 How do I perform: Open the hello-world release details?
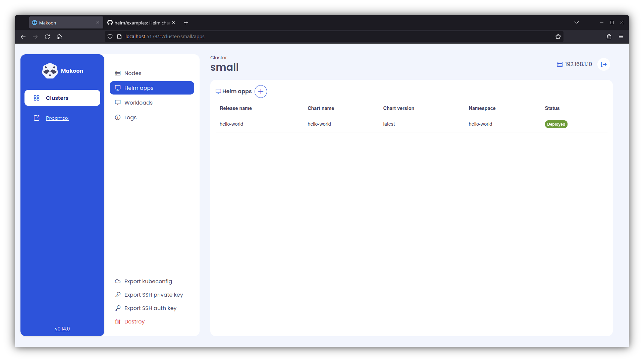(231, 124)
